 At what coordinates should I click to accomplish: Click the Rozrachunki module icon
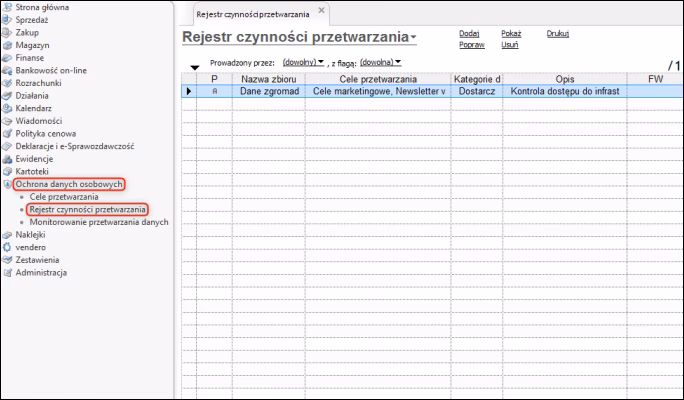click(7, 83)
